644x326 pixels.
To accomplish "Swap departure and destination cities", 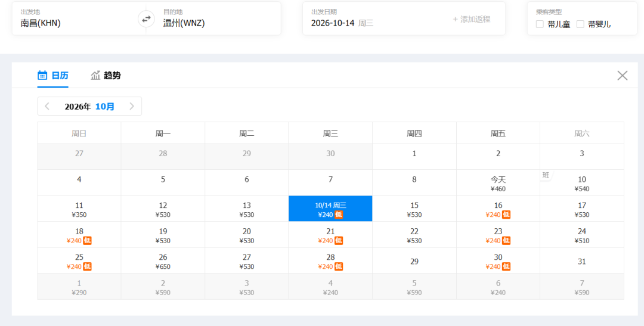I will point(146,18).
